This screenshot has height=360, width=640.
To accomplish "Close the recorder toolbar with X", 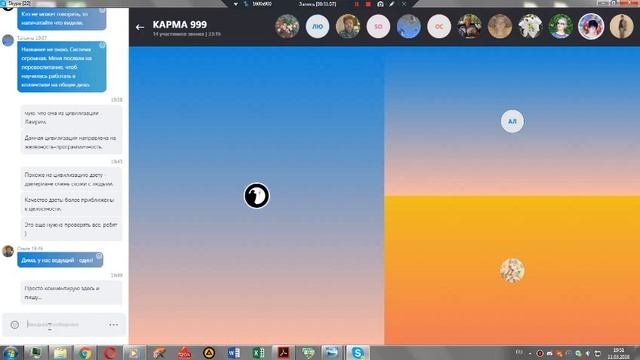I will click(404, 4).
